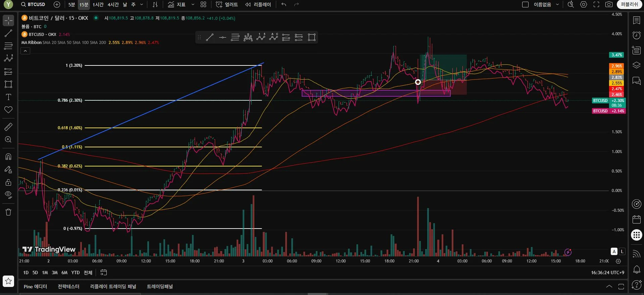Open time axis settings gear
Viewport: 644px width, 295px height.
point(618,261)
